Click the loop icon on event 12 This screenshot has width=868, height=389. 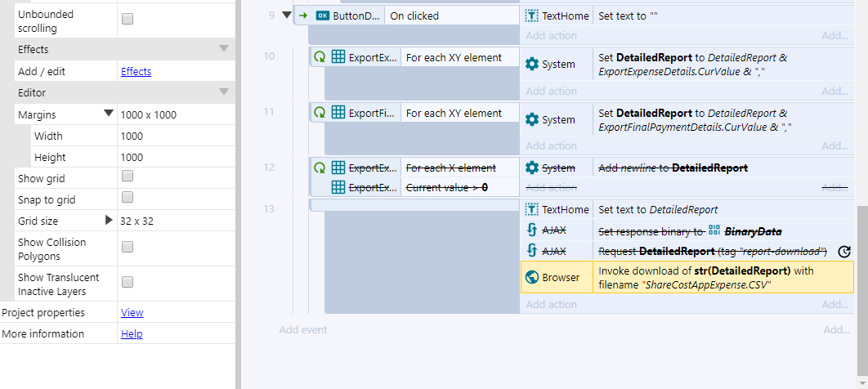coord(320,168)
